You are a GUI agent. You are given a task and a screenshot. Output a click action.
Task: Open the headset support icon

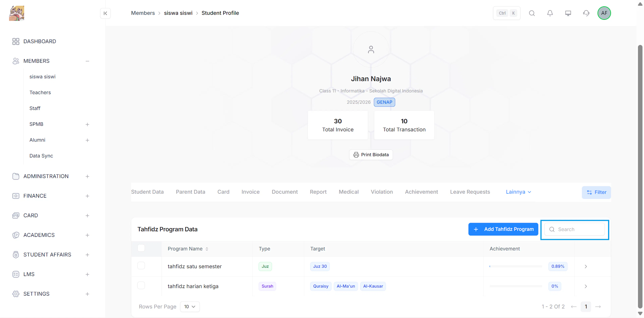586,13
